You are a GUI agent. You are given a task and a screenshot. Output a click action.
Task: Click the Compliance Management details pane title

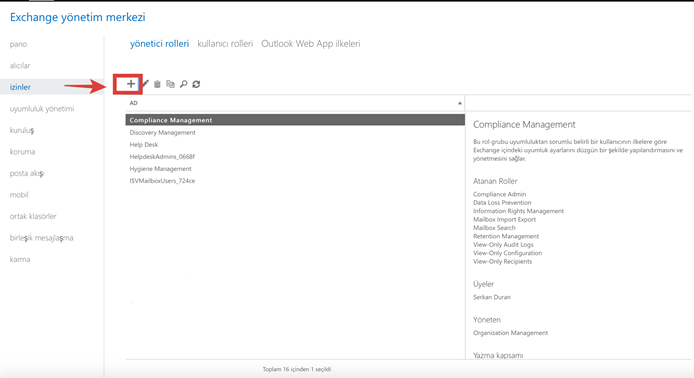pos(524,125)
